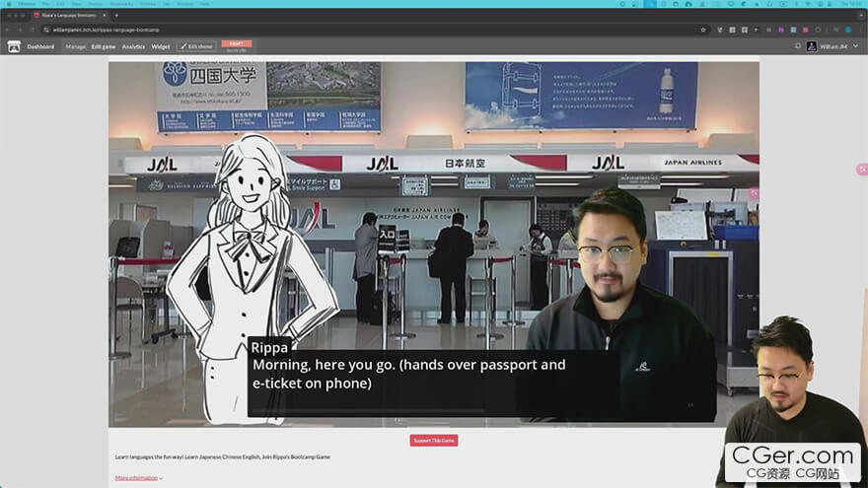Viewport: 868px width, 488px height.
Task: Open the itch.io home logo icon
Action: [14, 47]
